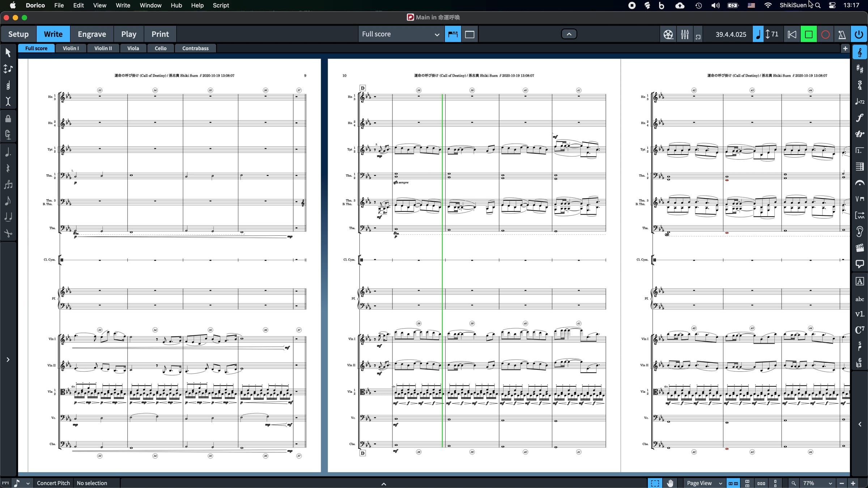Open the 77% zoom level dropdown
This screenshot has height=488, width=868.
click(817, 483)
